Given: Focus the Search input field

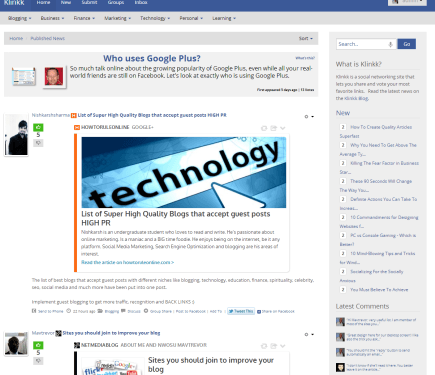Looking at the screenshot, I should (362, 44).
